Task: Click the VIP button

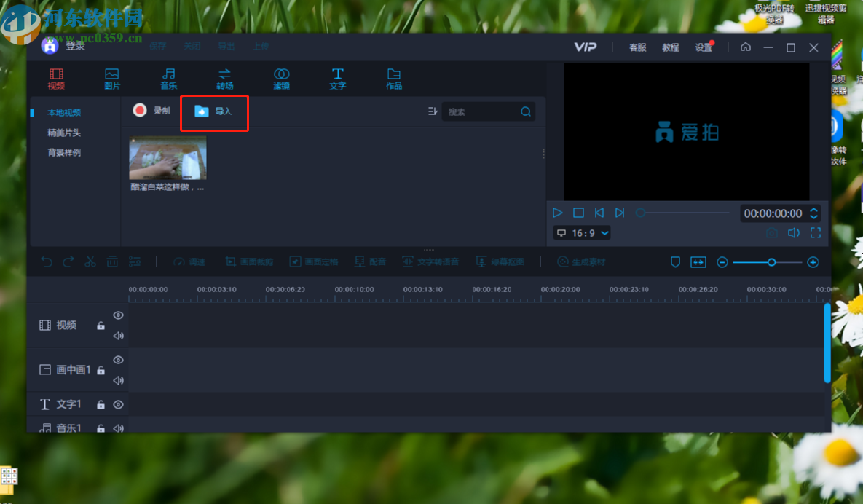Action: [585, 47]
